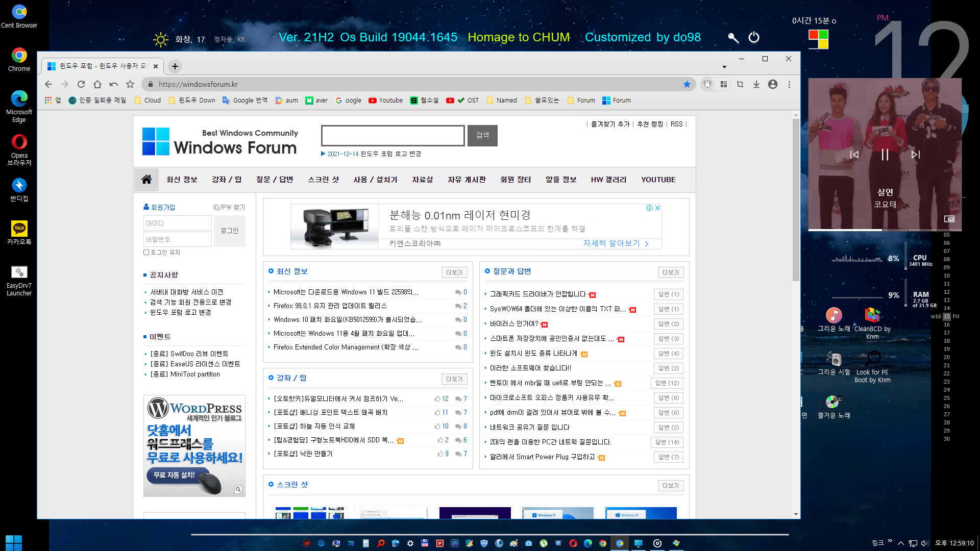This screenshot has height=551, width=980.
Task: Click 더보기 button in 최신 정보 section
Action: tap(454, 272)
